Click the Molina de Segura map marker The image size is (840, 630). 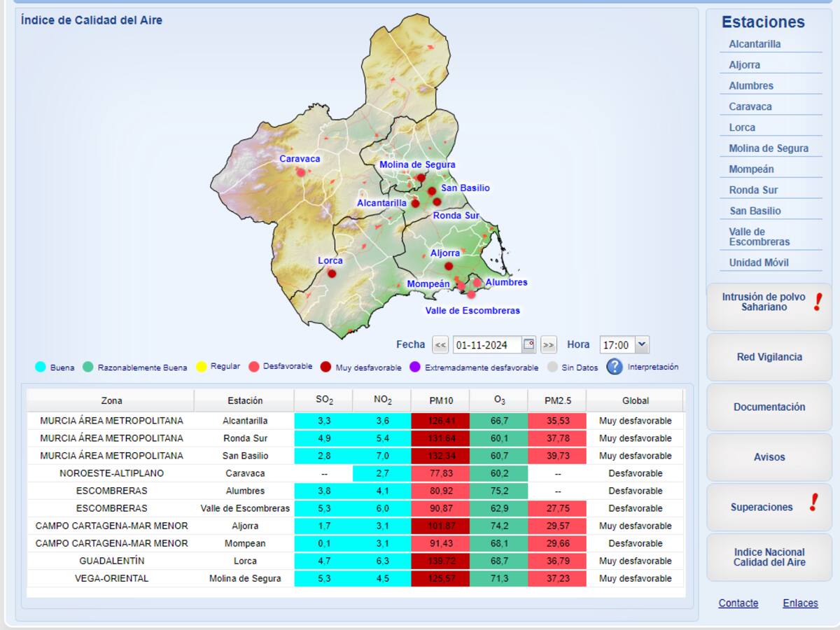pos(421,178)
